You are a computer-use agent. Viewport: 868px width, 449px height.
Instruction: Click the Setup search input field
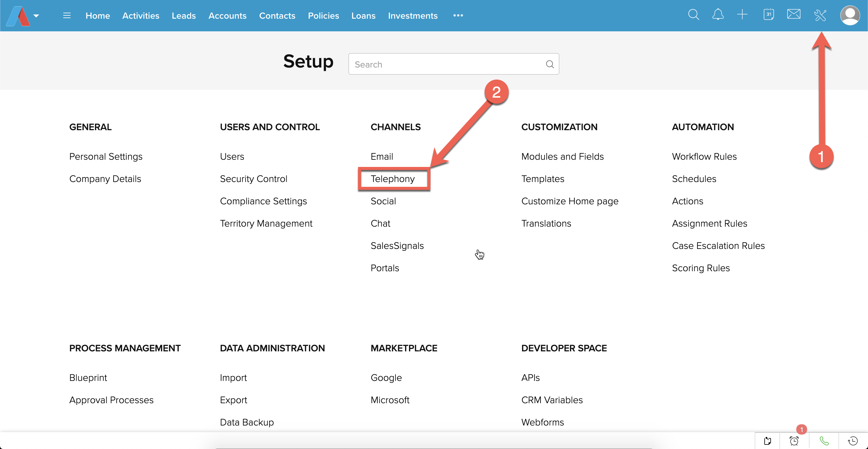[448, 64]
